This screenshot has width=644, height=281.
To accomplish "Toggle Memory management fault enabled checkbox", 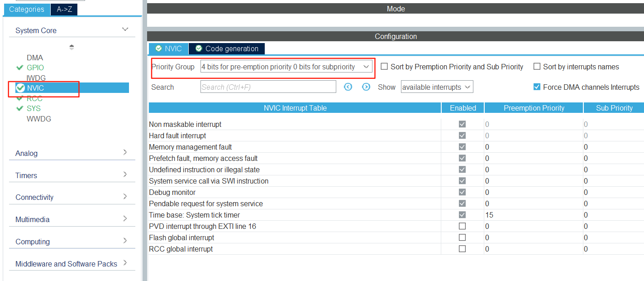I will click(x=462, y=147).
